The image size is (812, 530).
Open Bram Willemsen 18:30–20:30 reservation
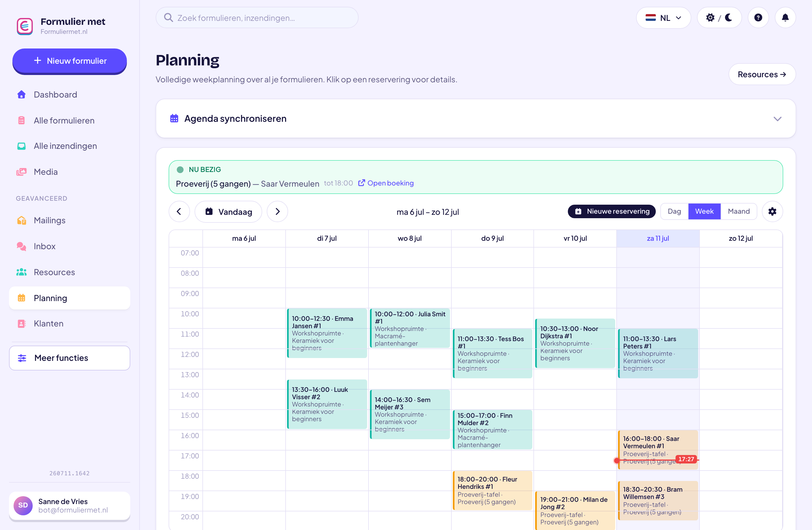tap(658, 501)
